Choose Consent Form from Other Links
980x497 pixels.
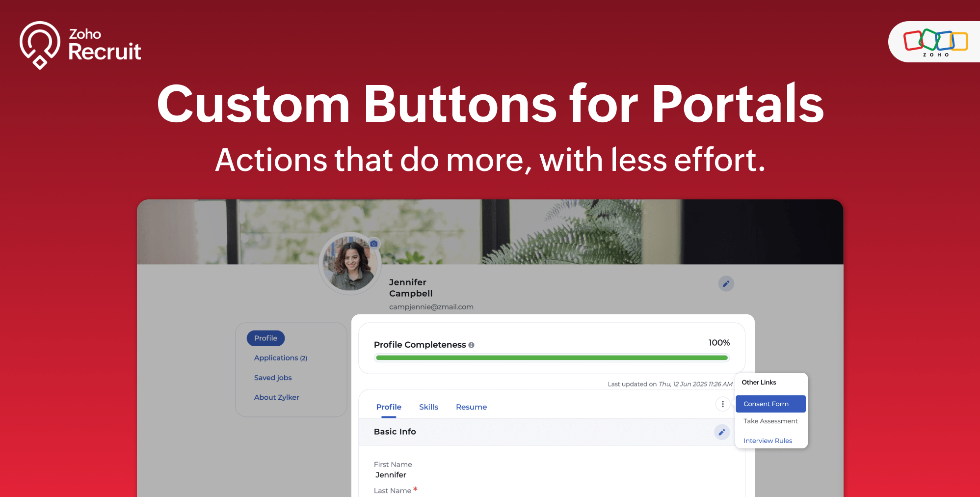tap(770, 404)
